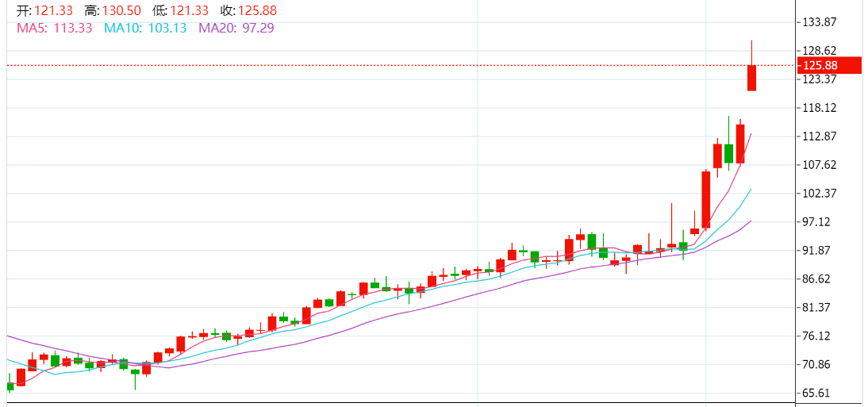Click the 70.86 price axis label
868x407 pixels.
coord(816,364)
